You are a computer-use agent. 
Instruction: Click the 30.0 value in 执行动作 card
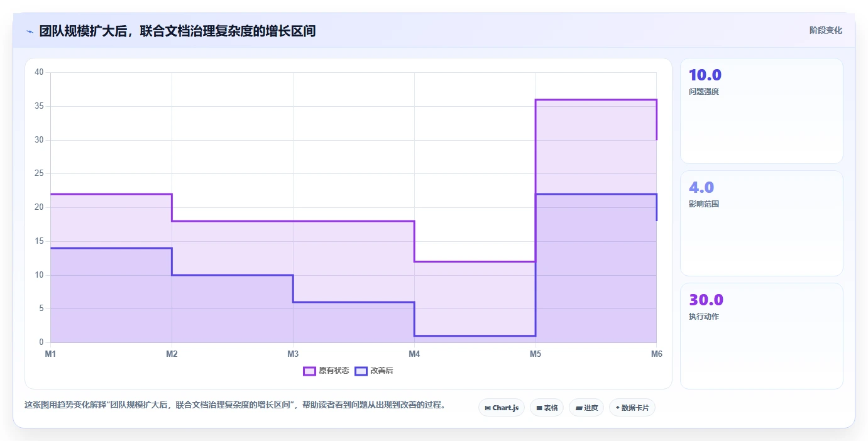click(705, 300)
